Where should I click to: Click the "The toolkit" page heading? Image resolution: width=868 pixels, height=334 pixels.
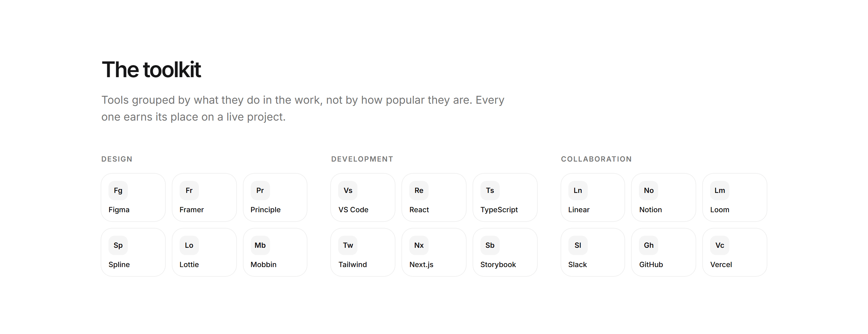coord(151,69)
